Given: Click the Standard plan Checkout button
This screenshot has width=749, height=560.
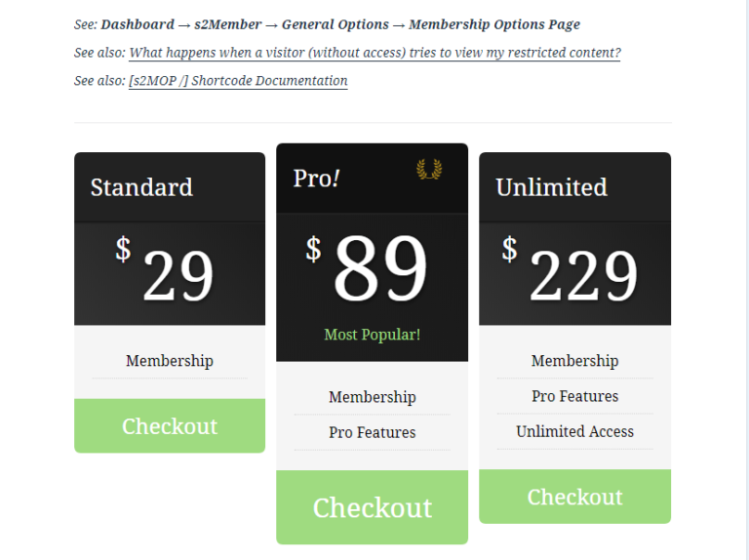Looking at the screenshot, I should pos(170,426).
